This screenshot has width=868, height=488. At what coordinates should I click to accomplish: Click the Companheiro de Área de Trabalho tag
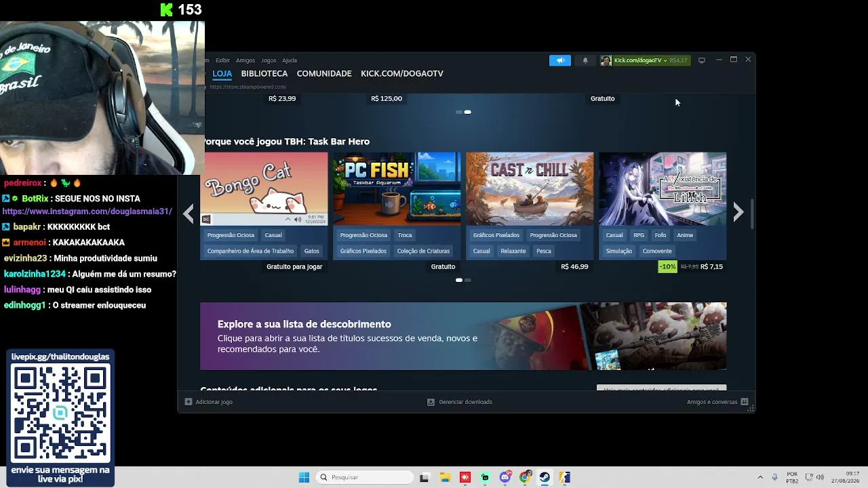coord(250,251)
